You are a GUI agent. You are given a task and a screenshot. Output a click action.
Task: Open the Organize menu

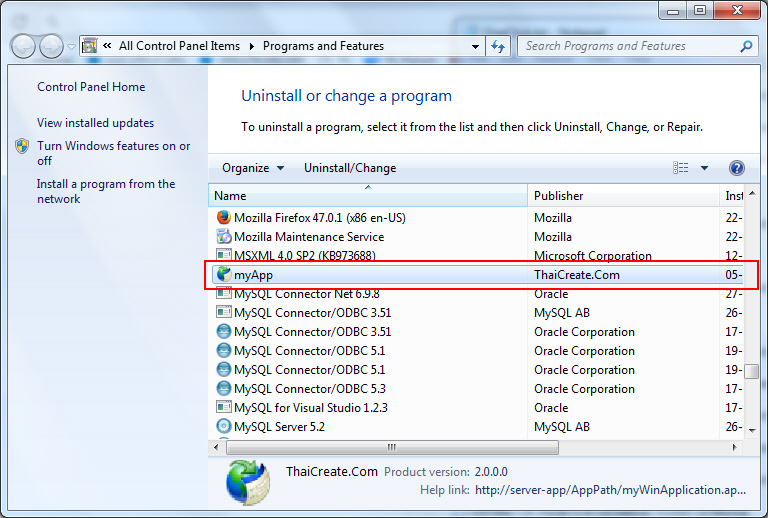pos(253,168)
